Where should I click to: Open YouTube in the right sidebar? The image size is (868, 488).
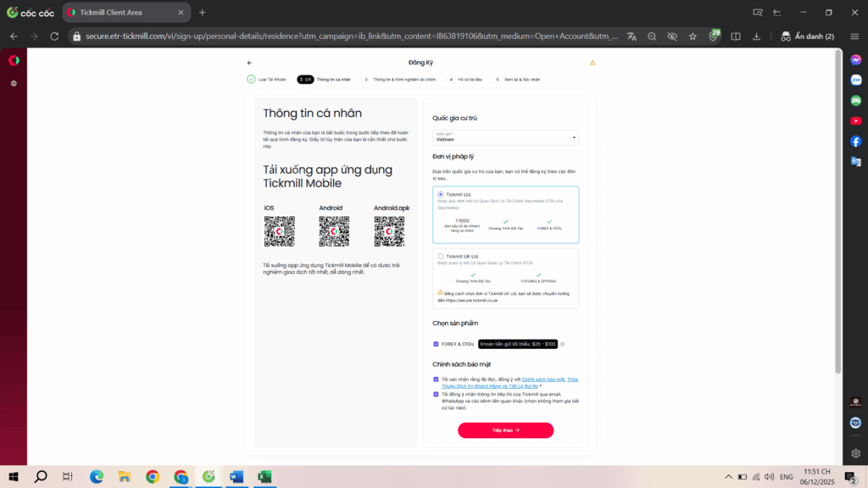[x=856, y=121]
